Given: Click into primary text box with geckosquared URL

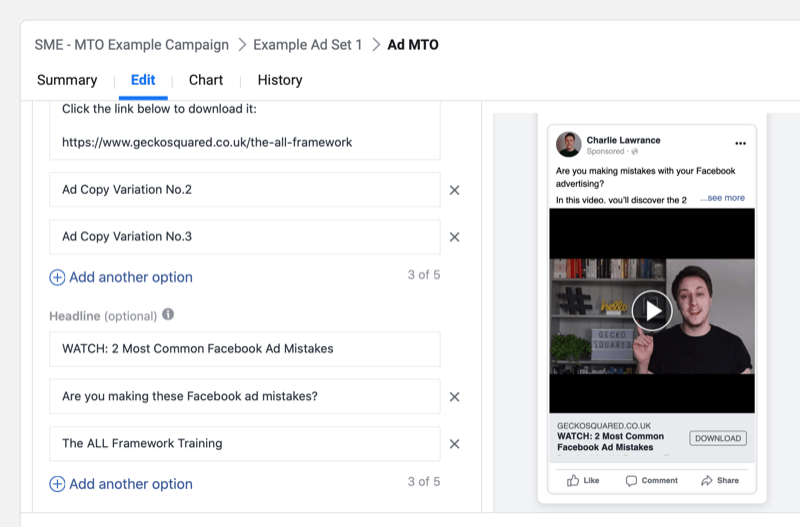Looking at the screenshot, I should tap(244, 131).
